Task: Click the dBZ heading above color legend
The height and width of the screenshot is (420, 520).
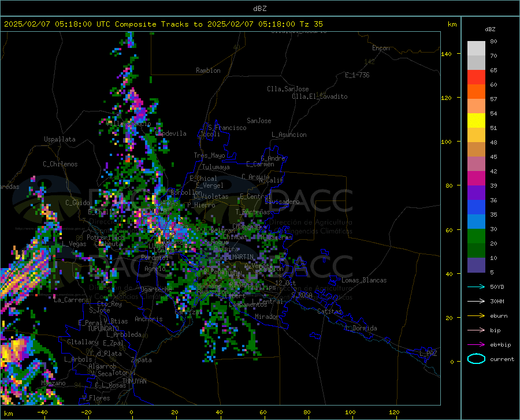Action: 490,29
